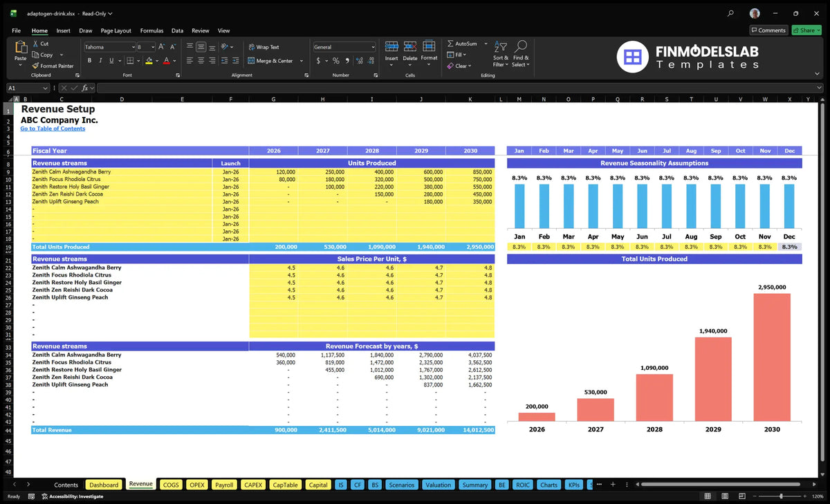Open the File menu
The height and width of the screenshot is (504, 830).
tap(16, 30)
